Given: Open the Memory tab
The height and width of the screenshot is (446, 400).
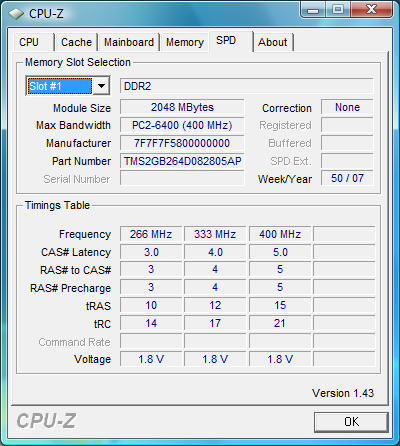Looking at the screenshot, I should [x=185, y=42].
